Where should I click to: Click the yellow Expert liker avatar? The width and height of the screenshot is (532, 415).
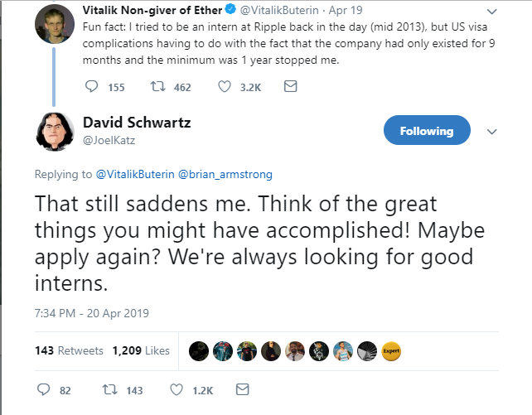[x=391, y=351]
